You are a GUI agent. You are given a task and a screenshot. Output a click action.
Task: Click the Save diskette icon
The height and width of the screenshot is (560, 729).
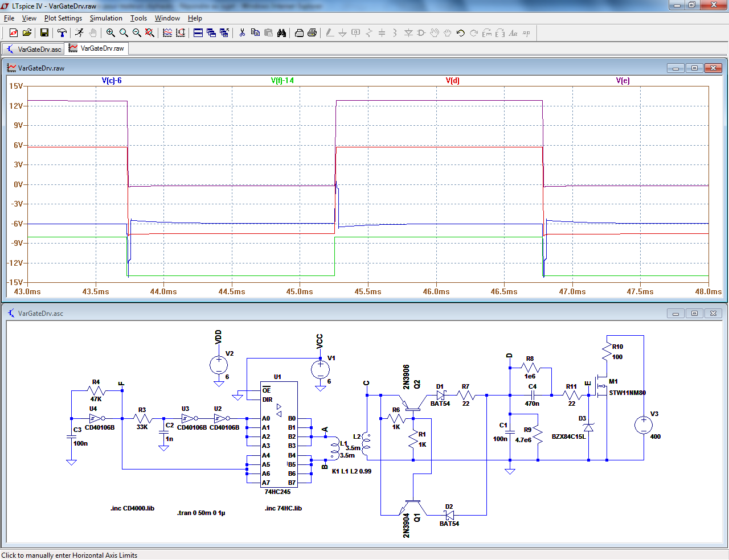[x=44, y=33]
